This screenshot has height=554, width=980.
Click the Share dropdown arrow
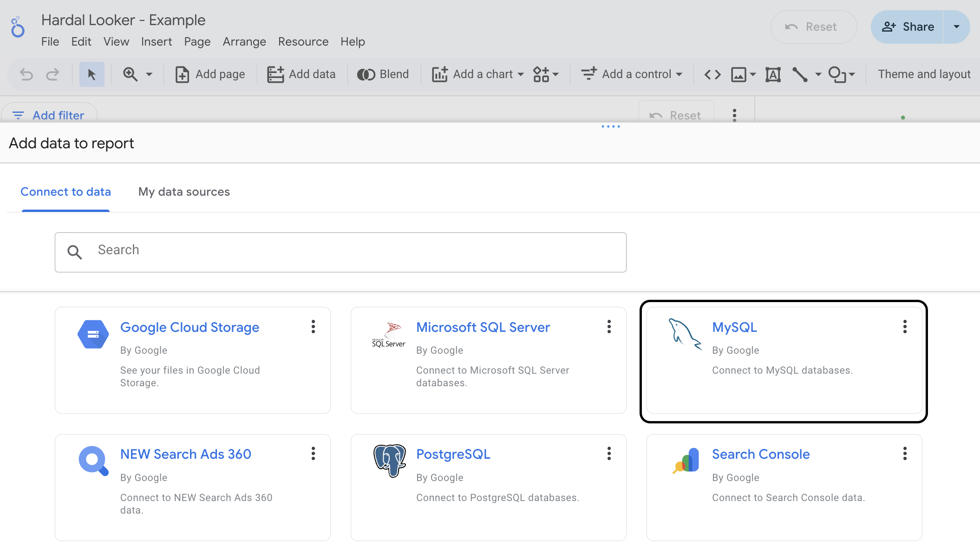click(956, 27)
